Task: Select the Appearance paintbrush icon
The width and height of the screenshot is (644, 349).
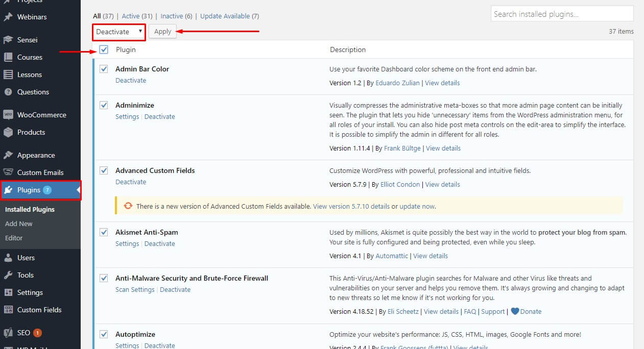Action: [x=9, y=155]
